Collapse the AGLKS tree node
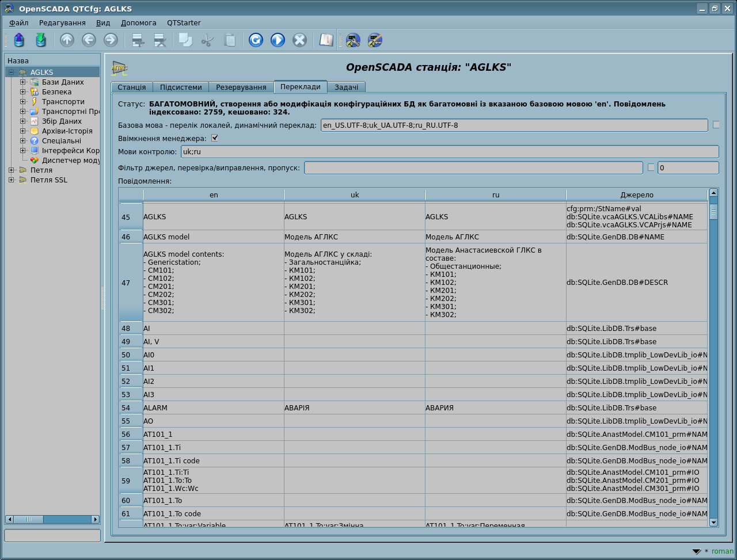The width and height of the screenshot is (737, 560). [x=11, y=73]
